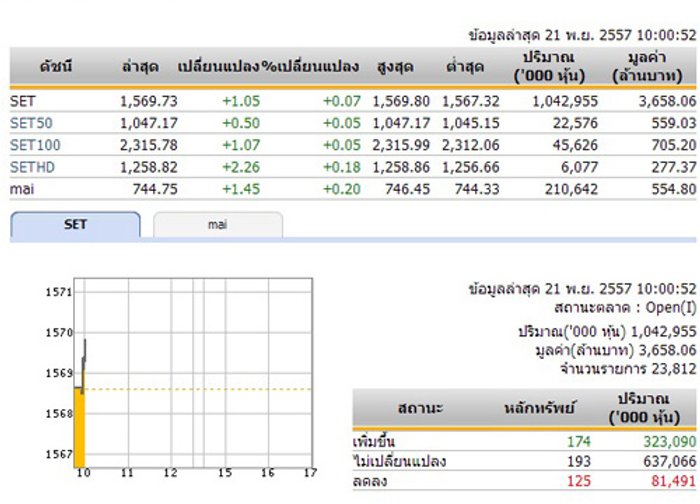Click SET50 value 559.03
This screenshot has width=700, height=504.
tap(674, 123)
